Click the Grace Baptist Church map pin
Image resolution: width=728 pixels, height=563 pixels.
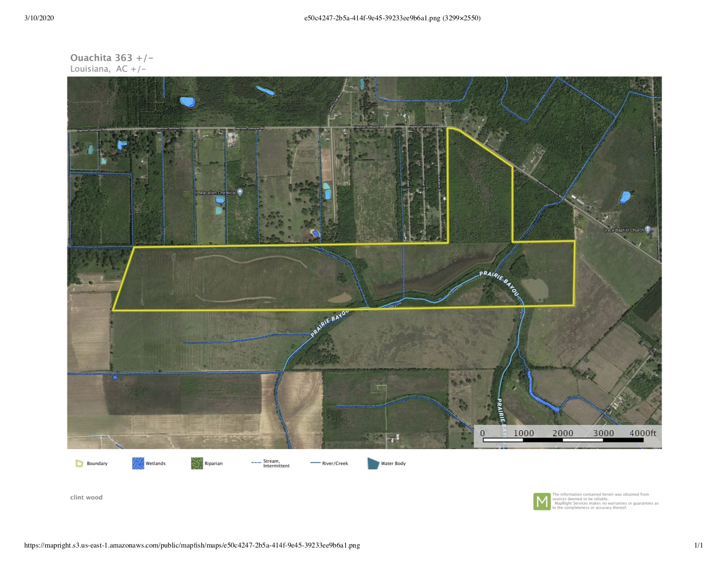click(648, 229)
